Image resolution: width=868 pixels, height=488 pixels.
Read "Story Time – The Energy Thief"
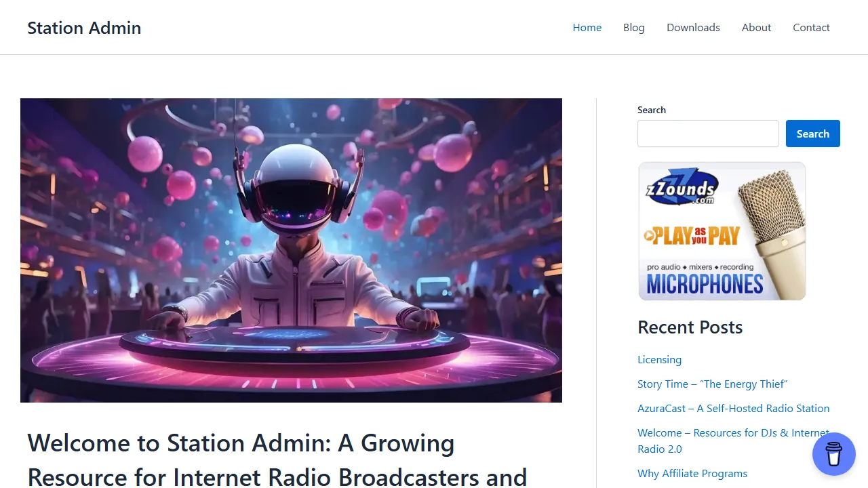click(712, 384)
